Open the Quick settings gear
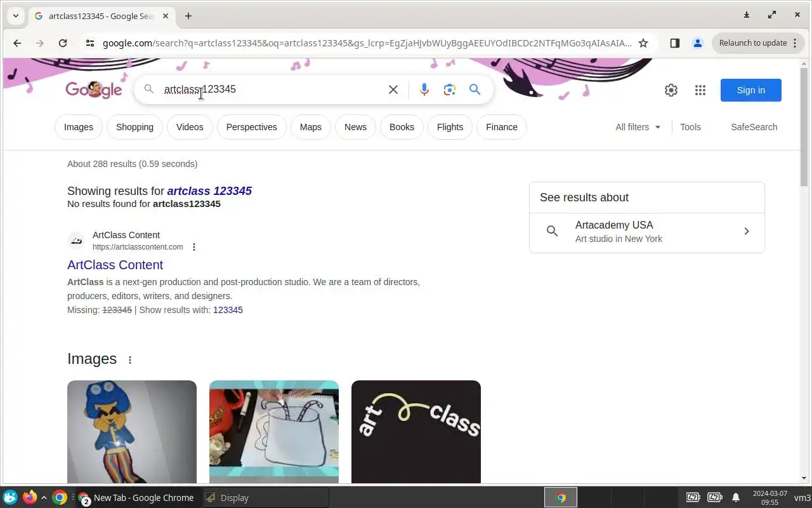This screenshot has width=812, height=508. [x=671, y=90]
